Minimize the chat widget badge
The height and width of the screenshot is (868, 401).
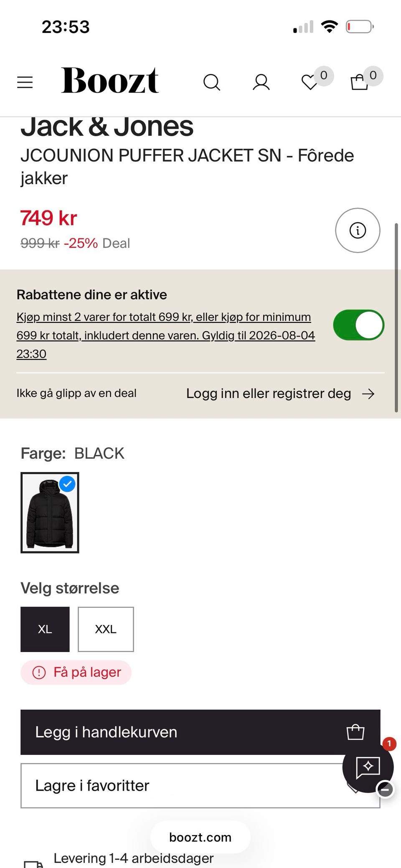point(385,789)
